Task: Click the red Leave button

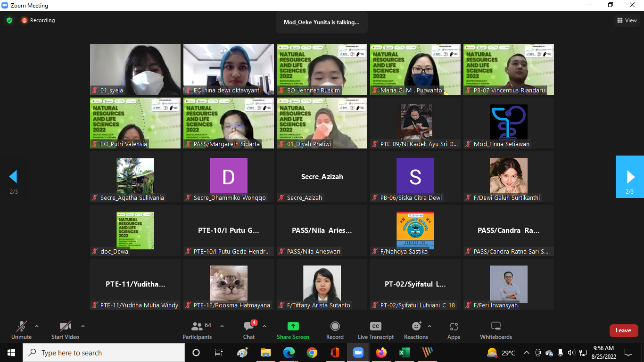Action: (623, 330)
